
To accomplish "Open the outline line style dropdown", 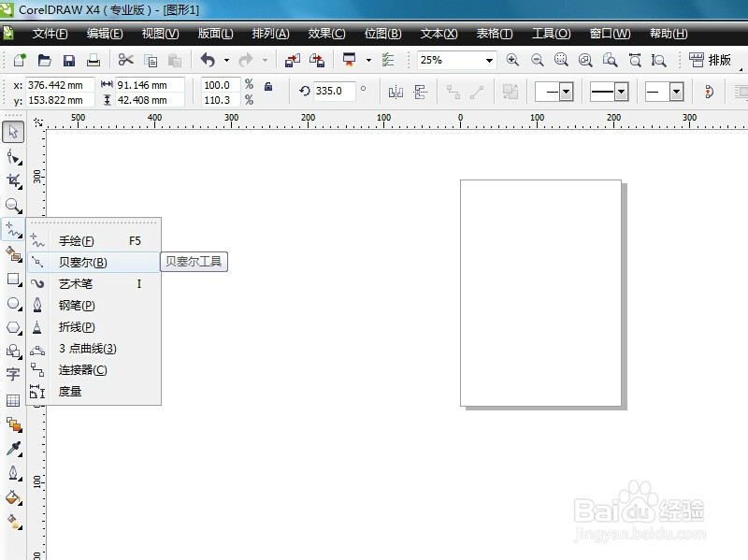I will click(621, 92).
